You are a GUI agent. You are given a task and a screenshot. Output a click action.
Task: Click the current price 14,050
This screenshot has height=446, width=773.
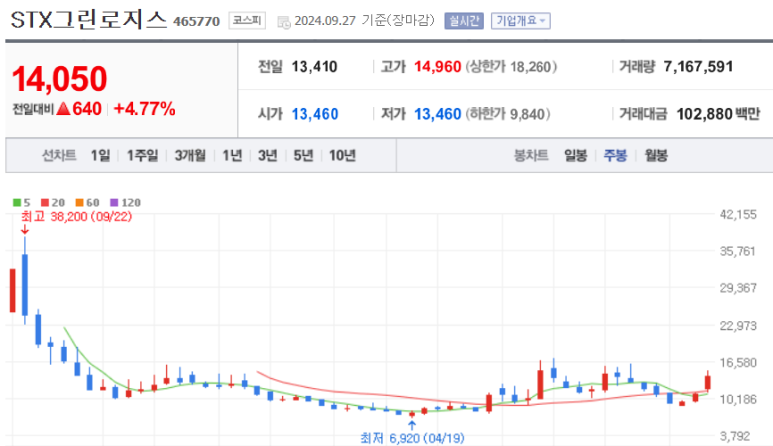coord(59,79)
